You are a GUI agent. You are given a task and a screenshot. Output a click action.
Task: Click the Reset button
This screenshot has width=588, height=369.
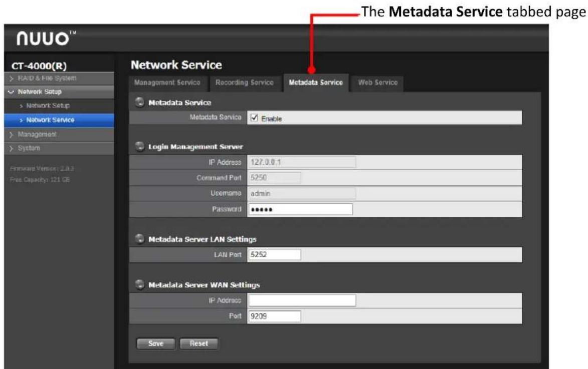[x=199, y=343]
